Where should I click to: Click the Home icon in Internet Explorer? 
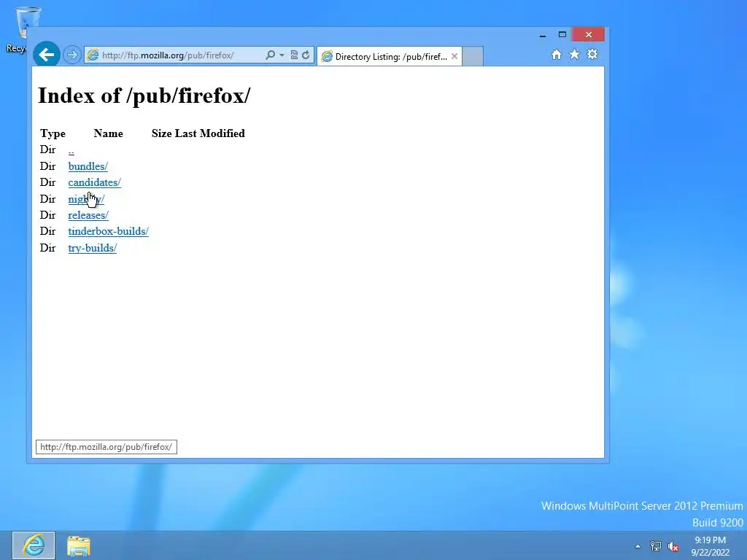(557, 55)
